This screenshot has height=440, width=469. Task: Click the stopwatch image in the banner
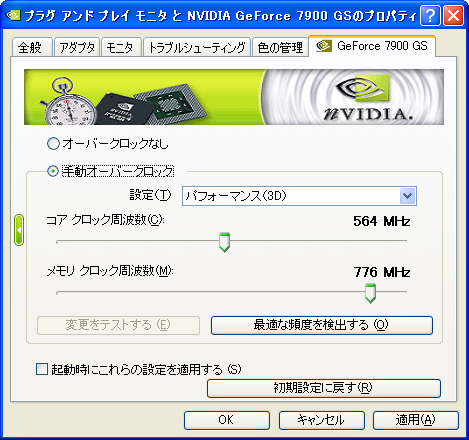(x=67, y=102)
